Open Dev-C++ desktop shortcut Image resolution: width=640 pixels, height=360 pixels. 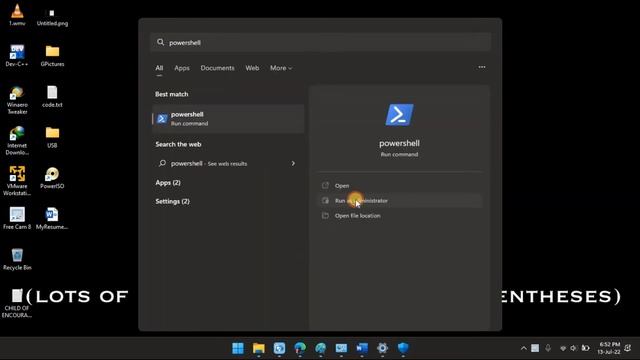(17, 56)
